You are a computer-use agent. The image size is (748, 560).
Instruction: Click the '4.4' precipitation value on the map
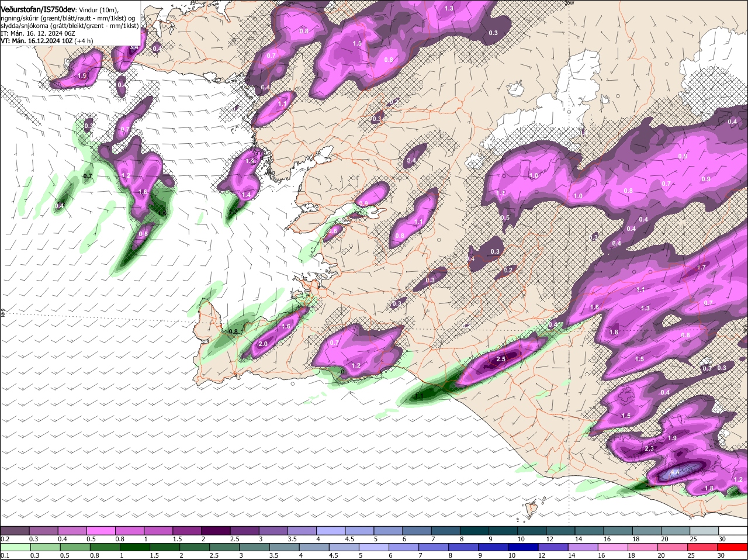click(676, 472)
